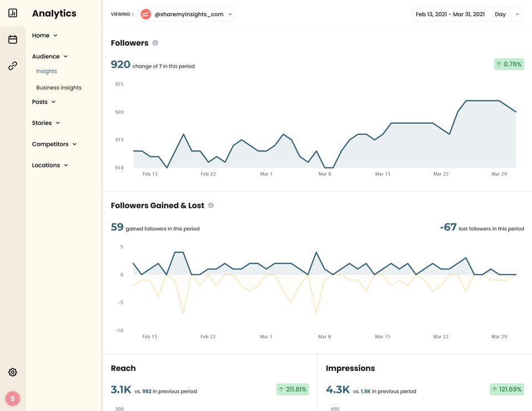Show info tooltip next to Followers
This screenshot has height=411, width=532.
tap(155, 43)
